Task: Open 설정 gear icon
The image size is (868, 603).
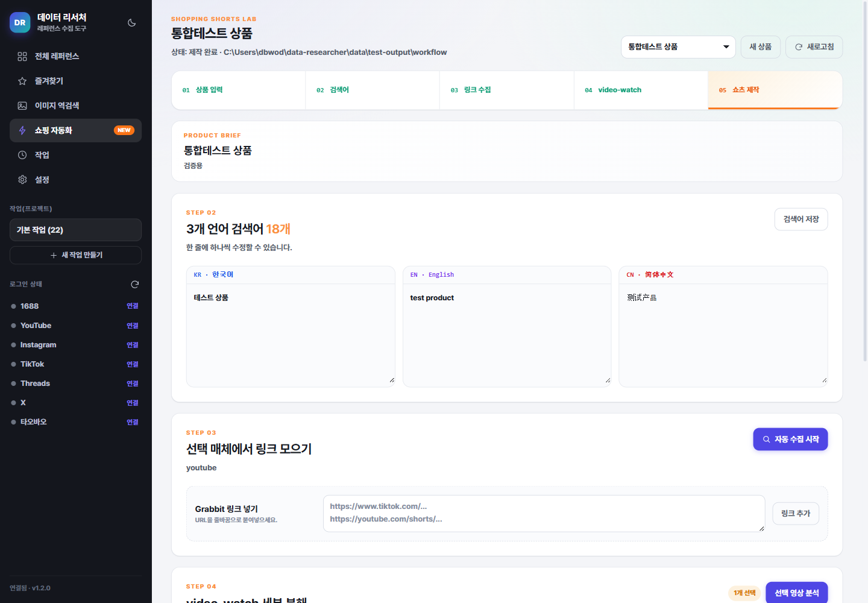Action: [x=22, y=180]
